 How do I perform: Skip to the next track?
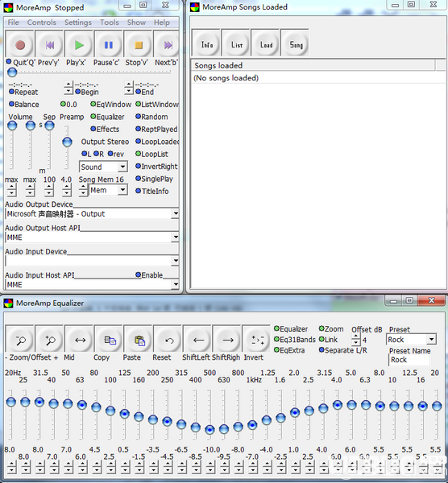(167, 45)
